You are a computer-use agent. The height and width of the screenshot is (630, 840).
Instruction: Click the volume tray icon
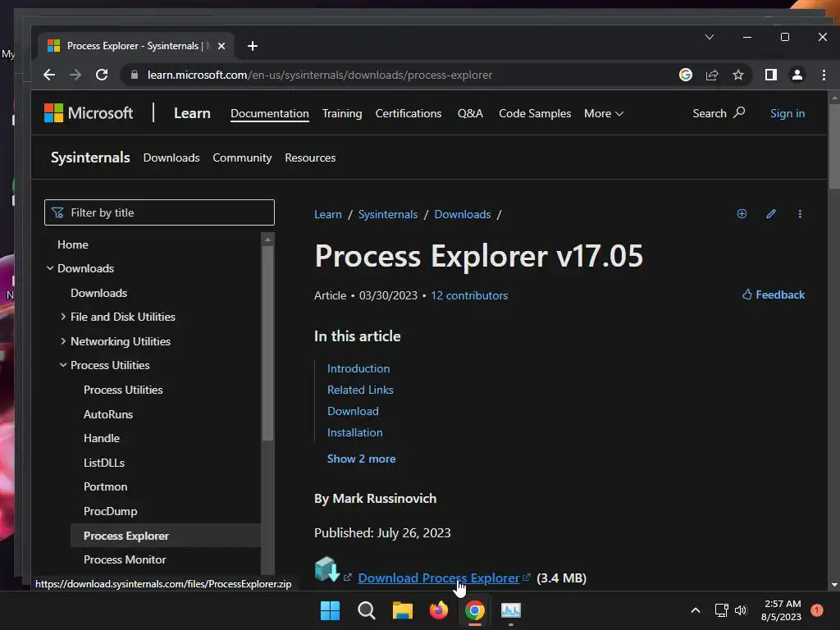(x=741, y=610)
